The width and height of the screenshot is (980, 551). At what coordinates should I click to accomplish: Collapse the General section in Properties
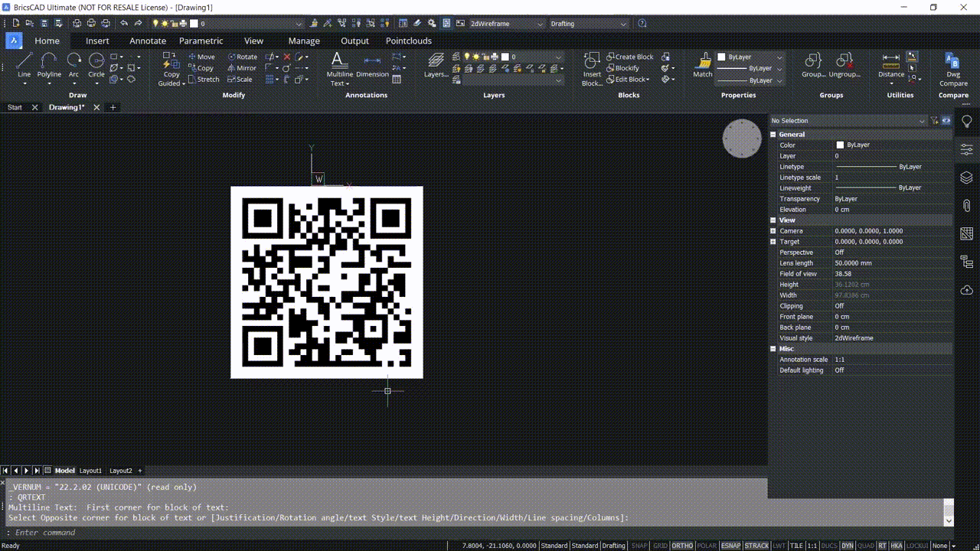pos(773,134)
